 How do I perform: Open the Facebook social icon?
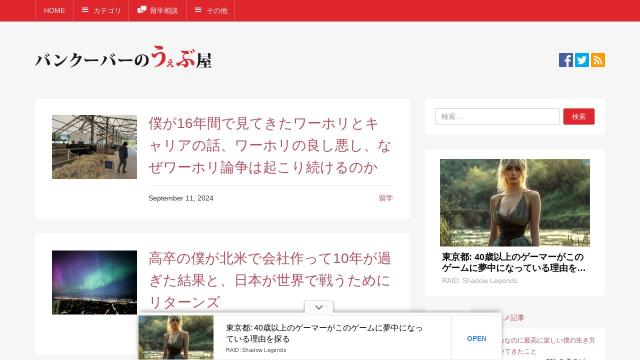click(566, 60)
